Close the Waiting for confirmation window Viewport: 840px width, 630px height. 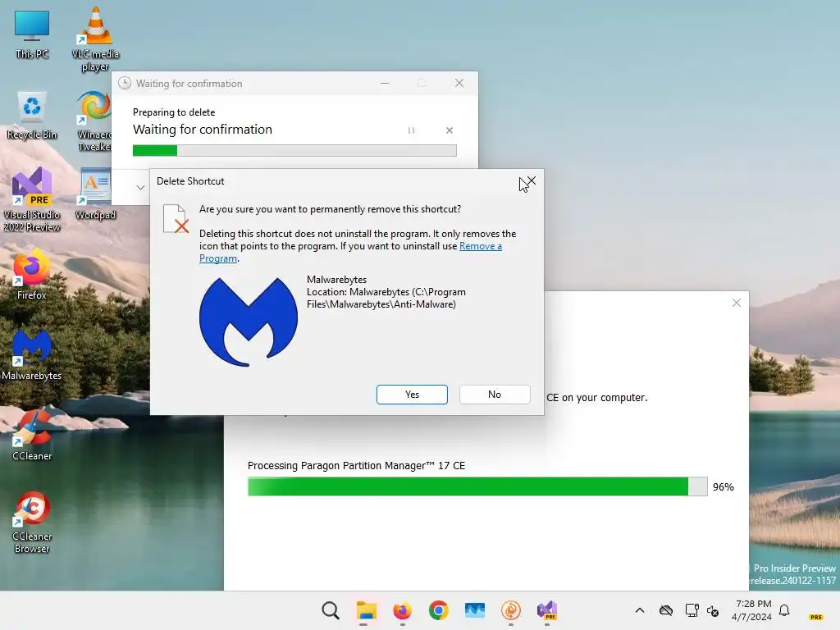[459, 83]
